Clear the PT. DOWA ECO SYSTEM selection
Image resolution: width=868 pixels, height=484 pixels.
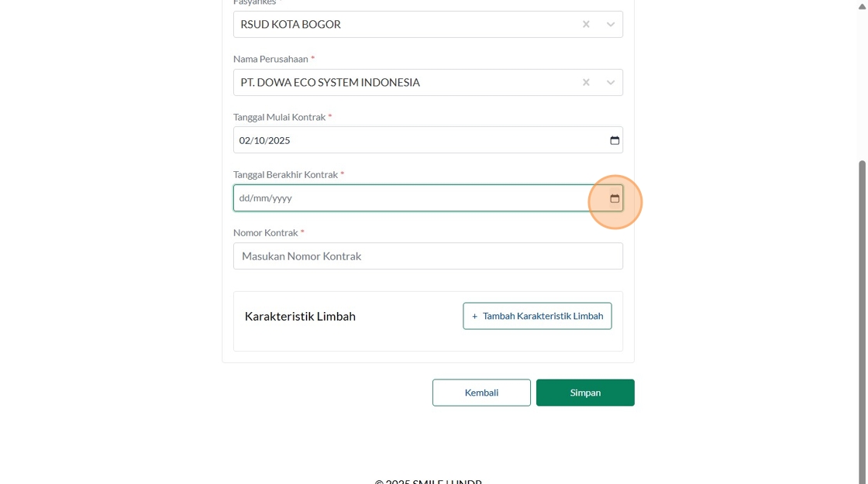[x=586, y=83]
